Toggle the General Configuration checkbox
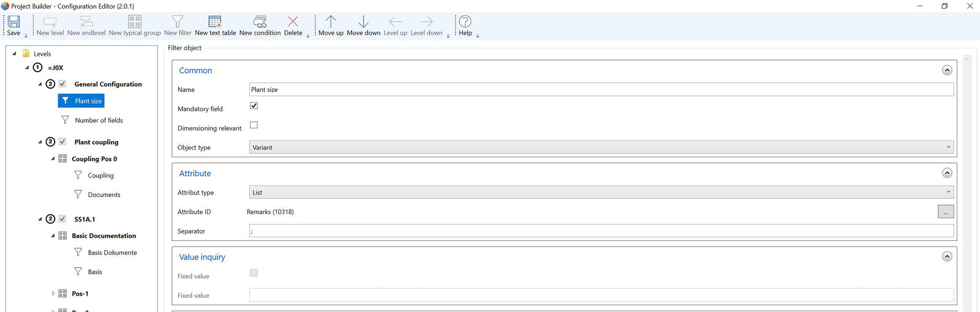This screenshot has height=312, width=980. click(x=62, y=84)
